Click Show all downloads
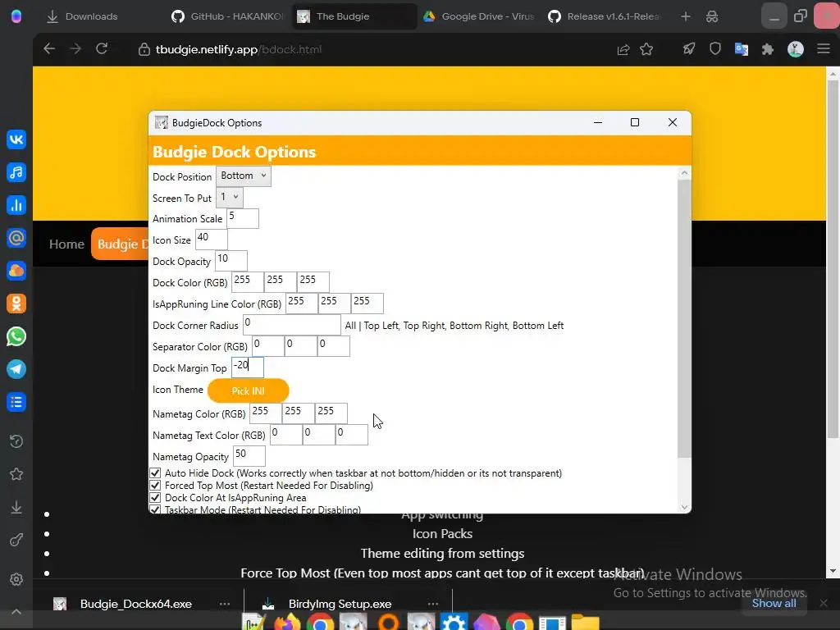The image size is (840, 630). [774, 603]
